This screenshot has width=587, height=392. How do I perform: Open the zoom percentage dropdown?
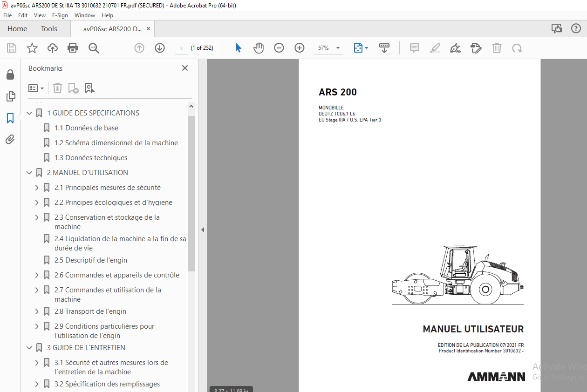coord(338,48)
